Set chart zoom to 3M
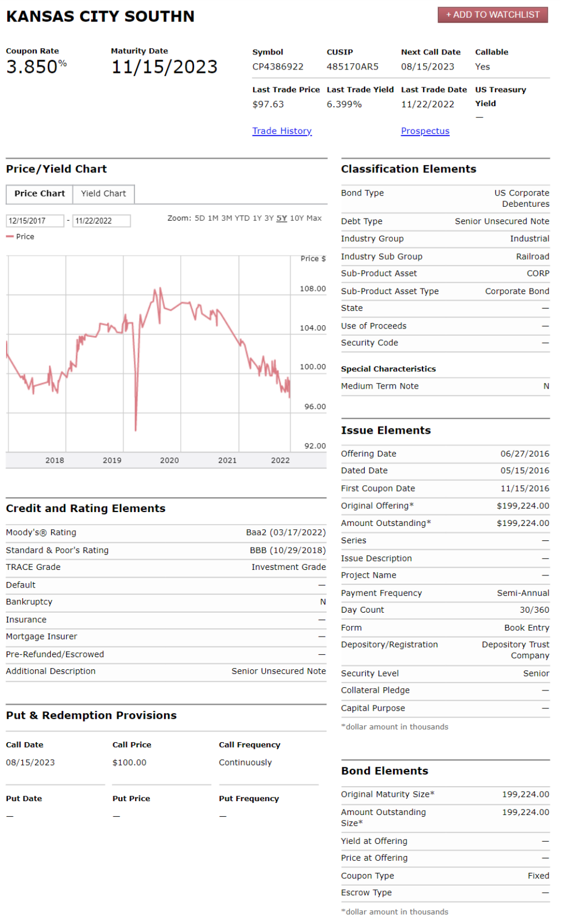The image size is (561, 924). [x=227, y=218]
